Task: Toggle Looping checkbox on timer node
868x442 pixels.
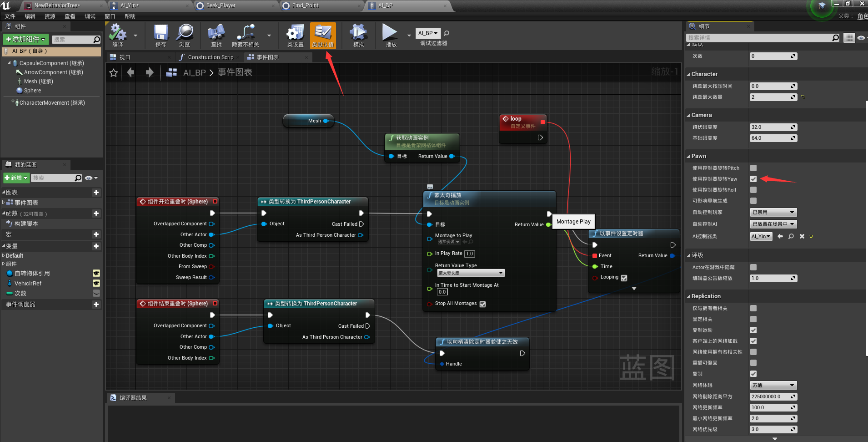Action: (624, 278)
